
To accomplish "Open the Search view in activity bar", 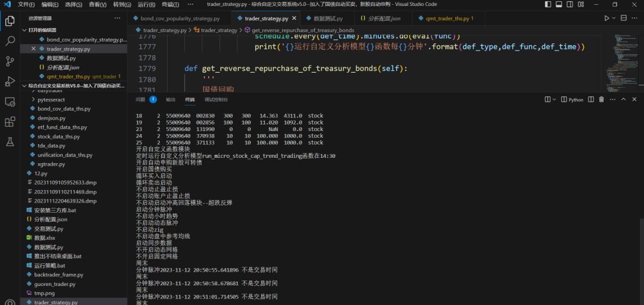I will (10, 41).
